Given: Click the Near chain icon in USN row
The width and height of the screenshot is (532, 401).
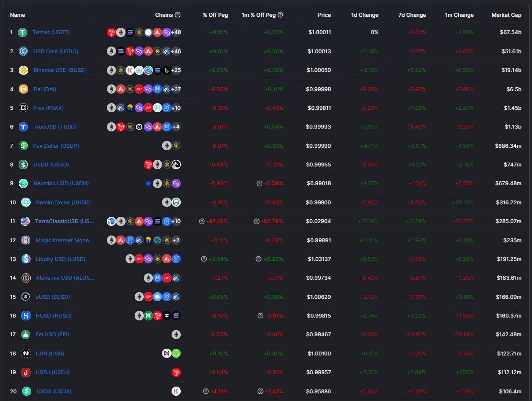Looking at the screenshot, I should 167,354.
